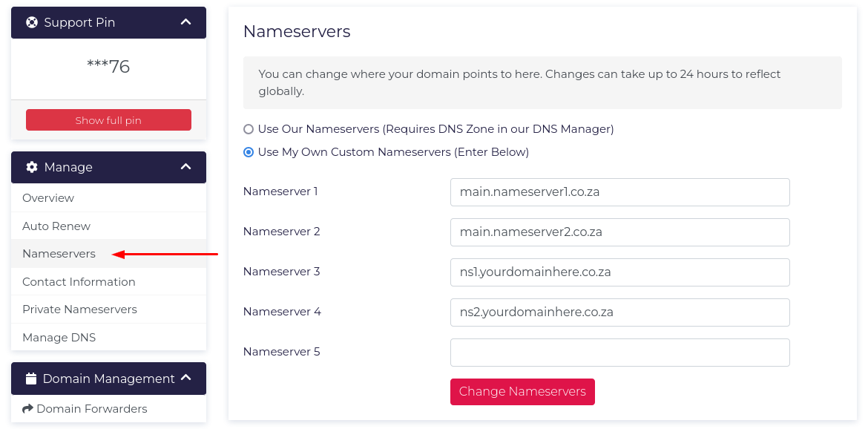The image size is (868, 429).
Task: Open the Manage DNS page
Action: coord(59,338)
